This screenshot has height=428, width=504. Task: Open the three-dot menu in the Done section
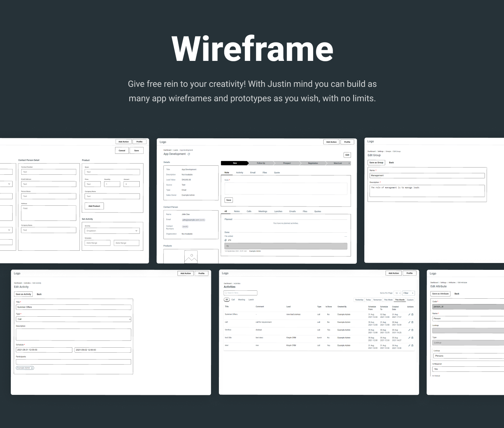[346, 236]
